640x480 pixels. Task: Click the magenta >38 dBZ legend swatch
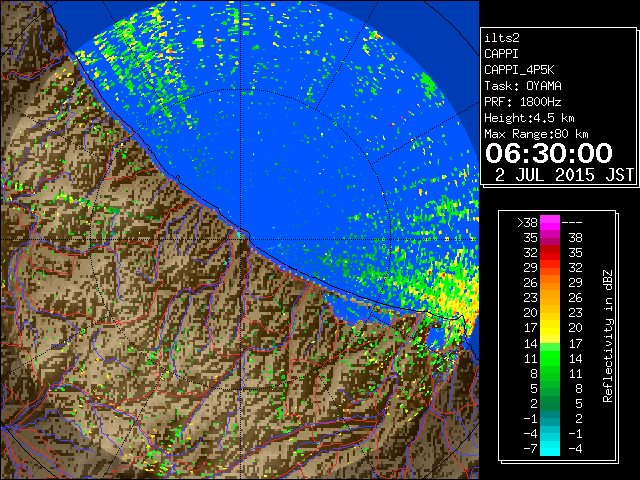click(550, 222)
